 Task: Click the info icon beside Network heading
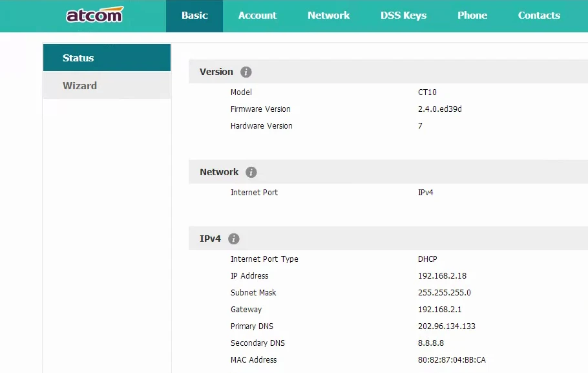(251, 172)
